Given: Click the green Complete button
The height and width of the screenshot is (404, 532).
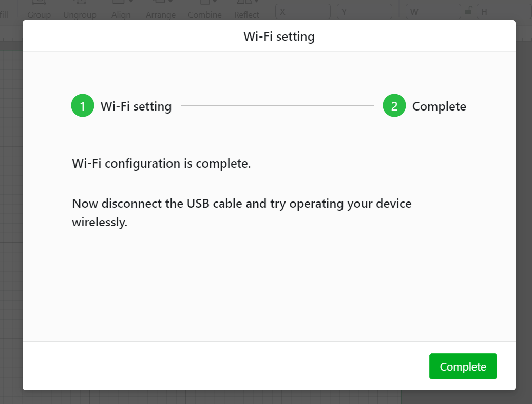Looking at the screenshot, I should [x=463, y=366].
